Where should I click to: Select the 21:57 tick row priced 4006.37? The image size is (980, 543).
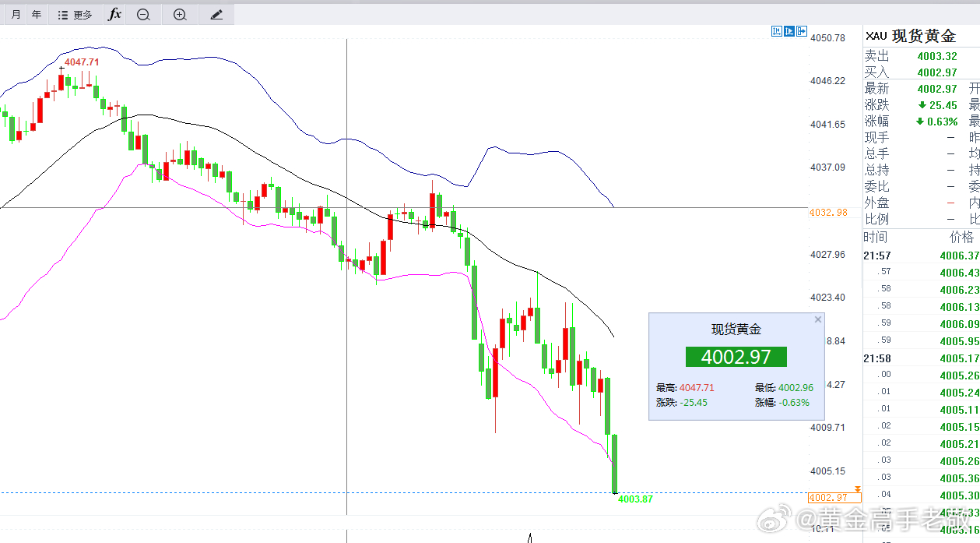(x=922, y=256)
